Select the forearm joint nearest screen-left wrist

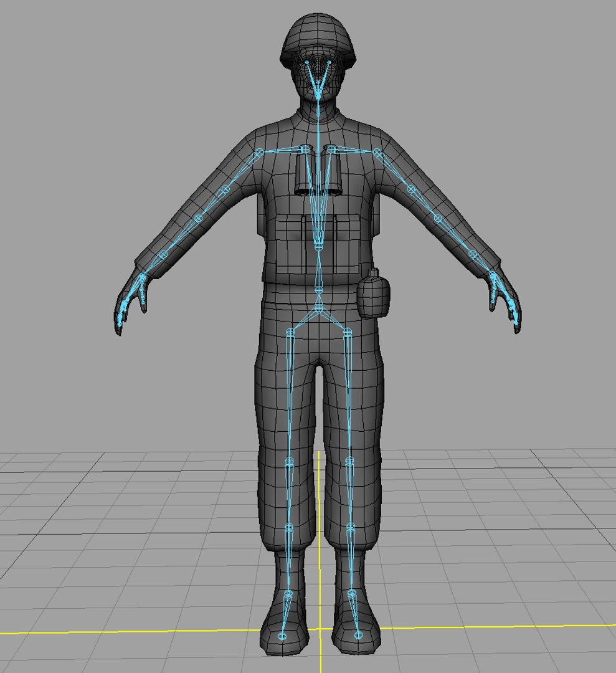tap(163, 254)
